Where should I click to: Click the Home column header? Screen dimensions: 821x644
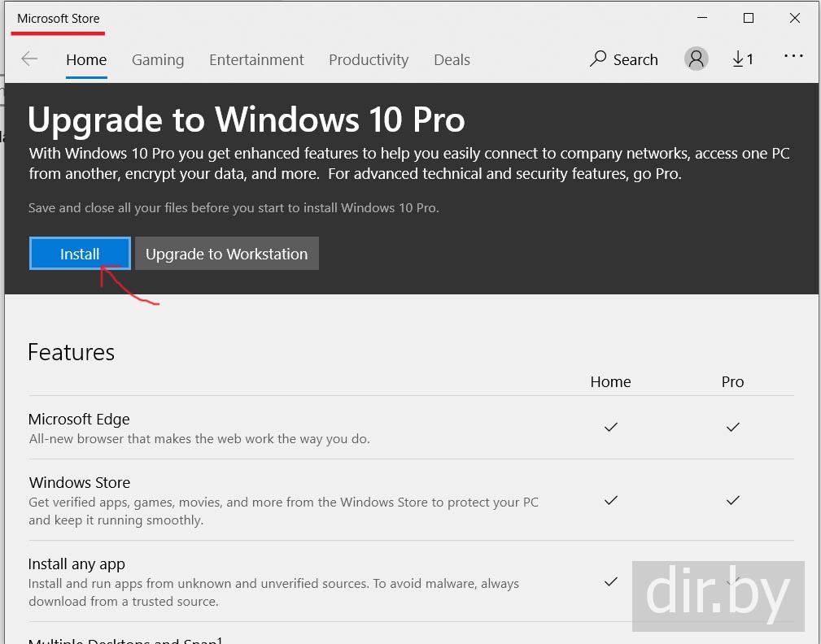[x=610, y=382]
